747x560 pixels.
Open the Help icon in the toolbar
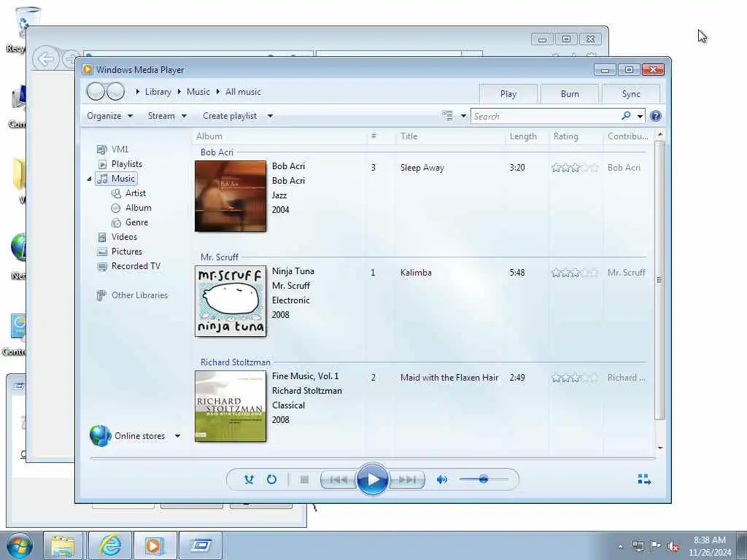656,116
